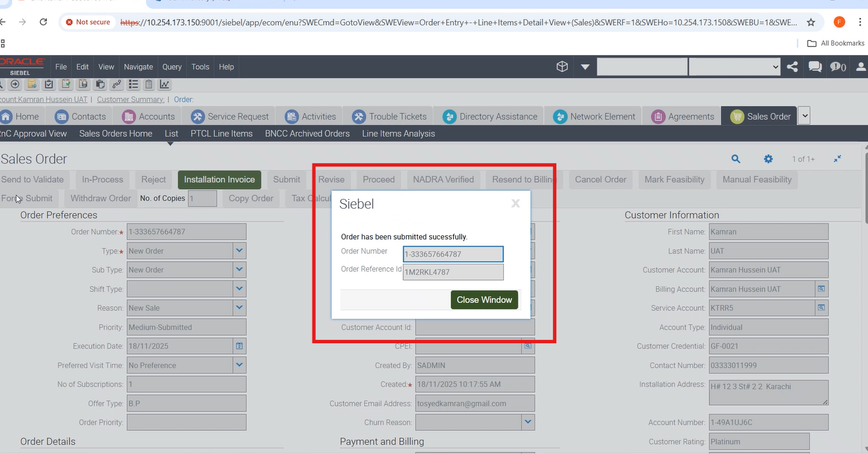The image size is (868, 454).
Task: Click the Customer Summary breadcrumb link
Action: coord(130,100)
